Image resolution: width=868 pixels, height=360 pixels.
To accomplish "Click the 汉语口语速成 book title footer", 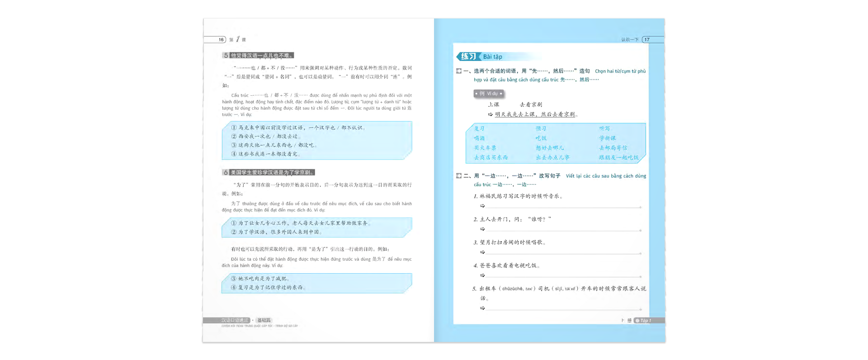I will point(234,320).
